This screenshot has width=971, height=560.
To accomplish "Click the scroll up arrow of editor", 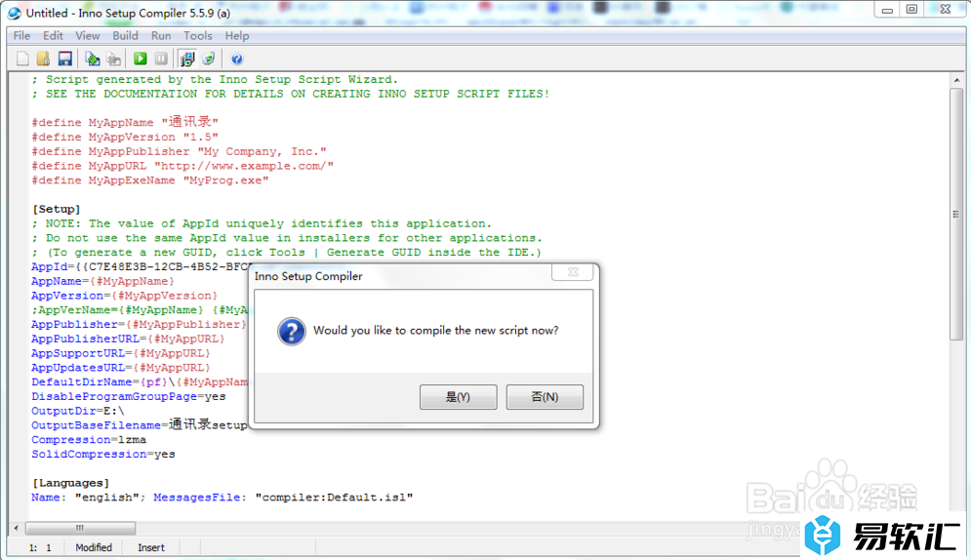I will pyautogui.click(x=956, y=80).
